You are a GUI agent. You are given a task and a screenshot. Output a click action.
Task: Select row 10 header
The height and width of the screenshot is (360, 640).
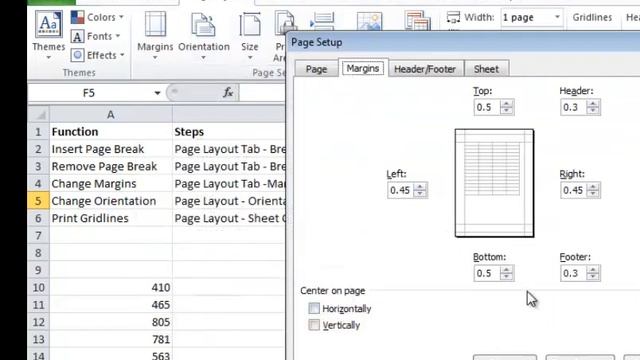pyautogui.click(x=38, y=287)
